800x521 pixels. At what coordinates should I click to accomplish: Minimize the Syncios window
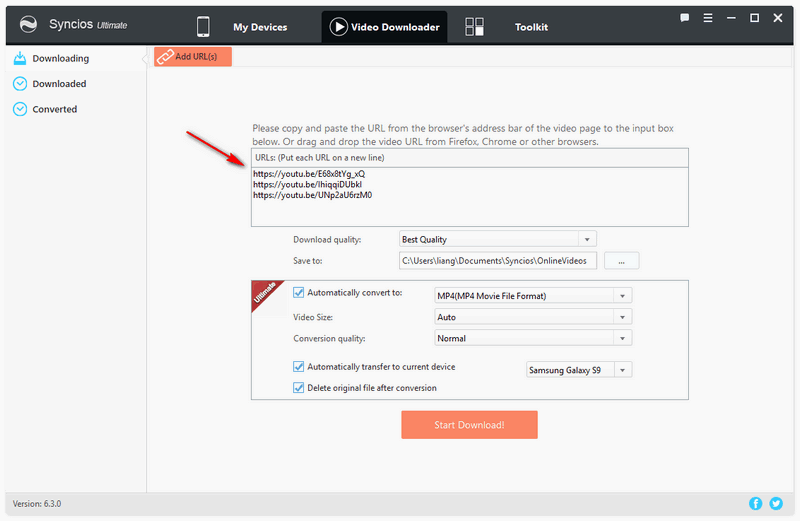731,18
